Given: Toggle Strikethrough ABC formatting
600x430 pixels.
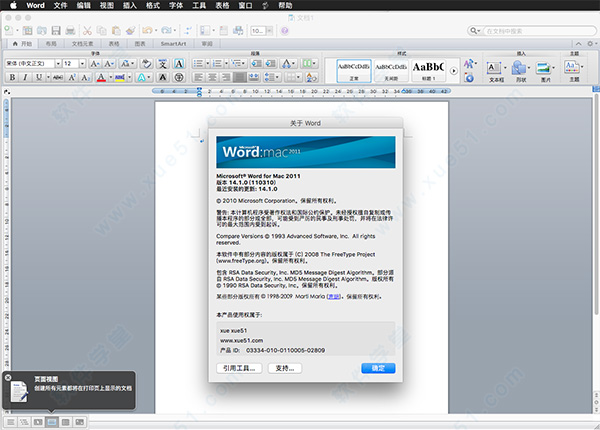Looking at the screenshot, I should (x=57, y=77).
